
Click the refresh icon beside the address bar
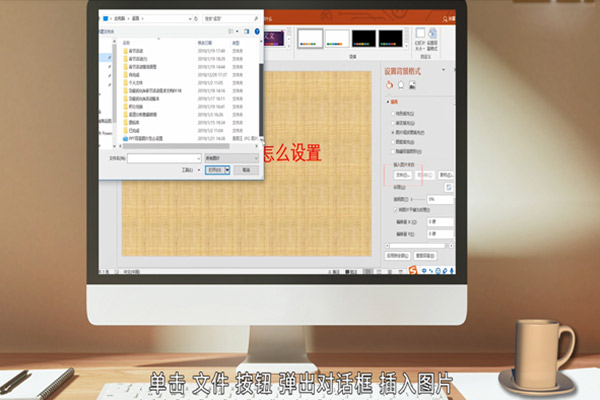(196, 18)
